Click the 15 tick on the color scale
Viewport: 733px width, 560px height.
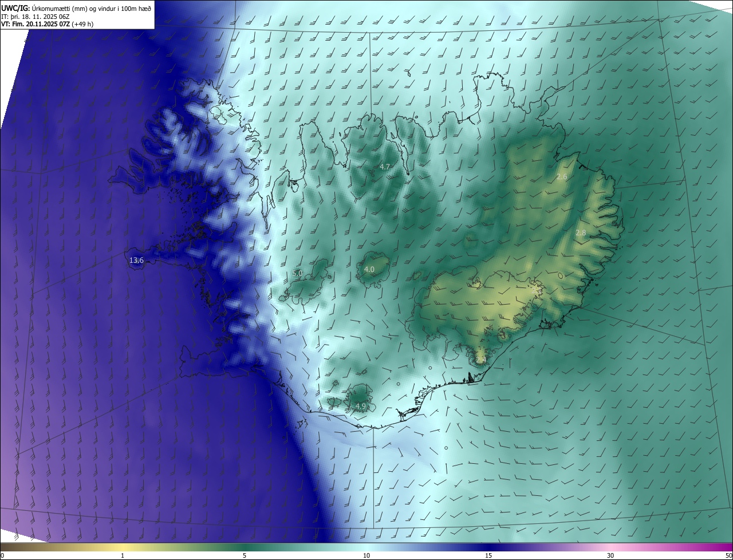pos(488,555)
